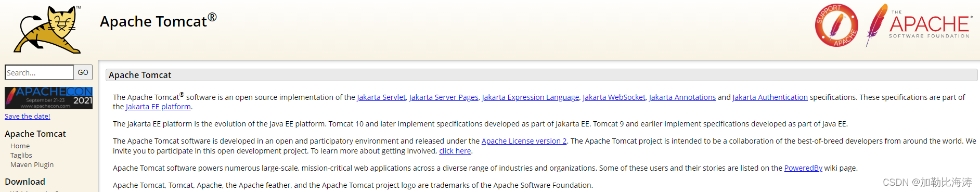This screenshot has width=980, height=192.
Task: Open Taglibs in the sidebar
Action: (21, 155)
